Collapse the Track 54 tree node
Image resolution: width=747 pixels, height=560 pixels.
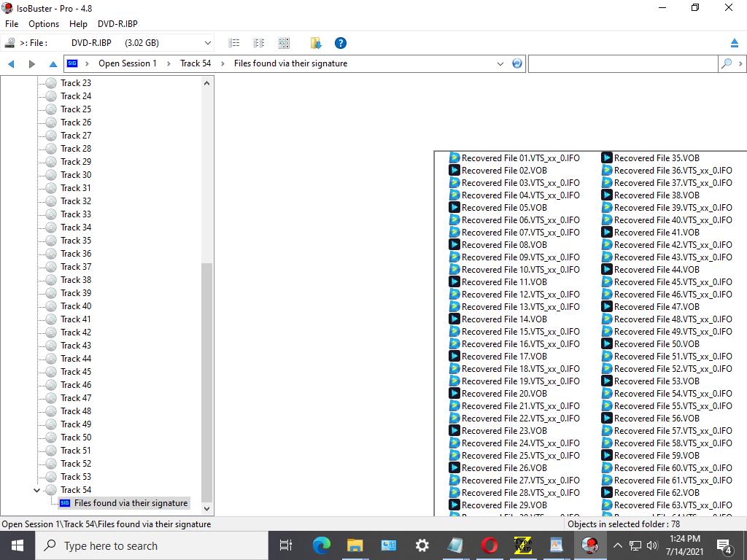click(36, 490)
